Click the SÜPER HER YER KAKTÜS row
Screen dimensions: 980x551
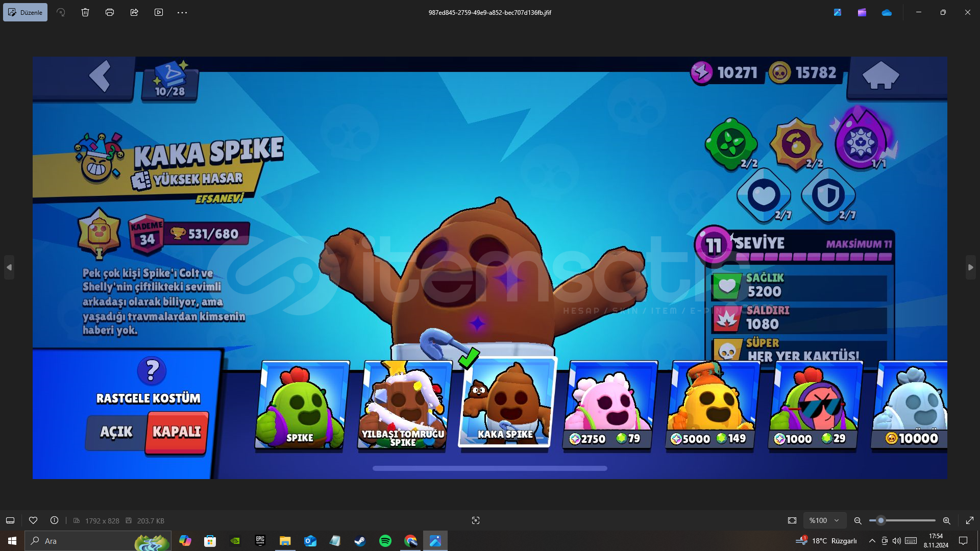coord(799,350)
